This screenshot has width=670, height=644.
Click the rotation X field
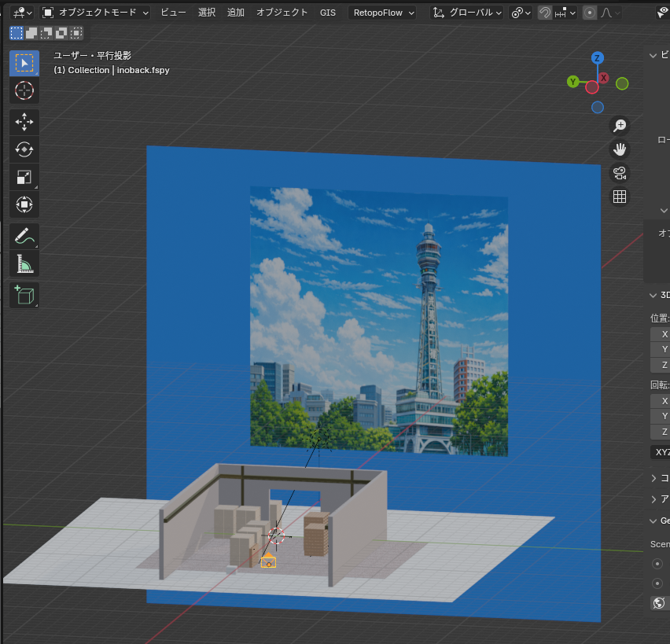tap(661, 401)
